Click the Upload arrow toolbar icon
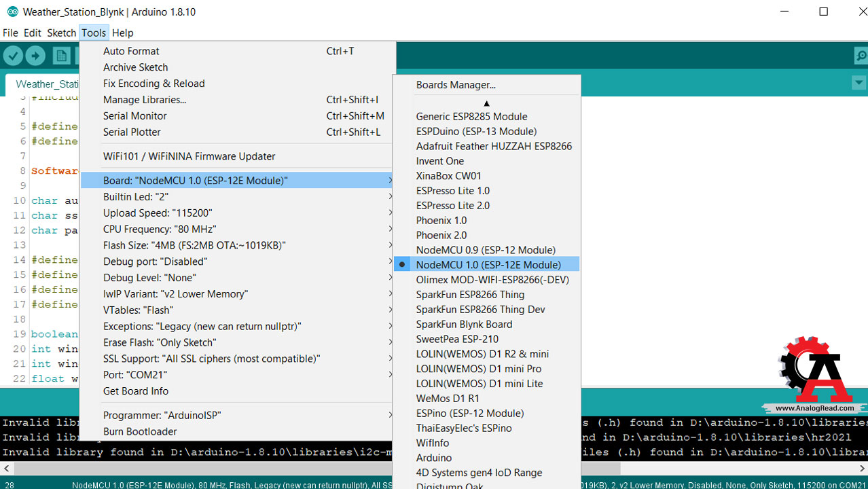This screenshot has width=868, height=489. coord(35,56)
